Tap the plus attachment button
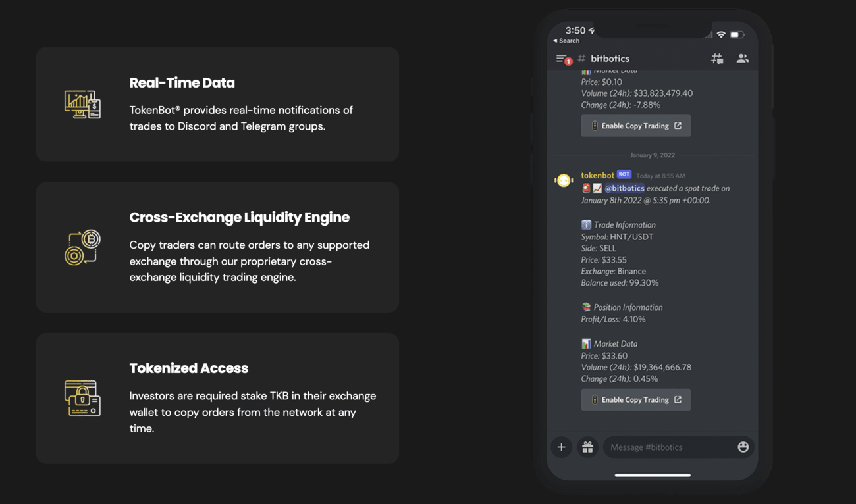856x504 pixels. coord(561,447)
